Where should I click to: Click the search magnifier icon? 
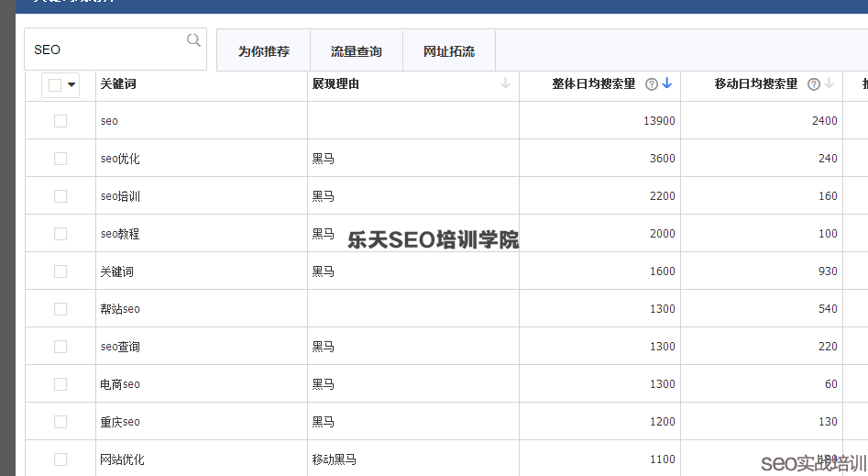[193, 40]
